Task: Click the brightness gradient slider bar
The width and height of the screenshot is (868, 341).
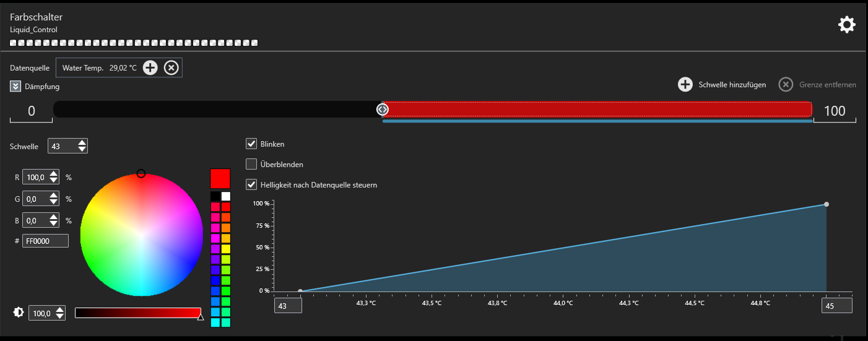Action: click(x=137, y=313)
